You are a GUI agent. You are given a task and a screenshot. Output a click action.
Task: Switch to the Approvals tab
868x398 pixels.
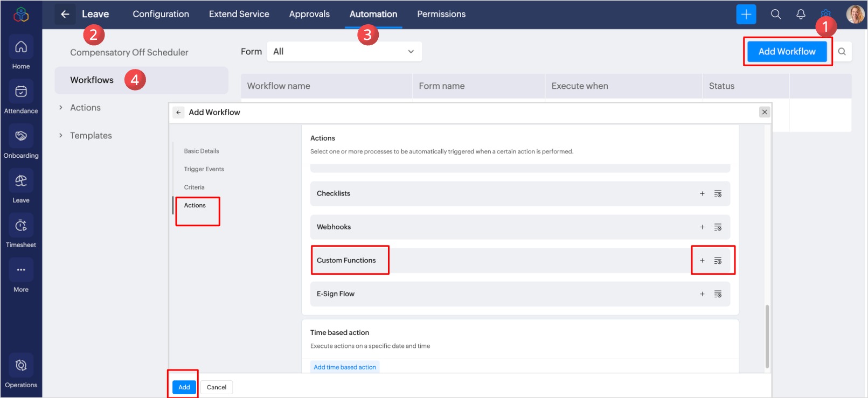pyautogui.click(x=309, y=14)
